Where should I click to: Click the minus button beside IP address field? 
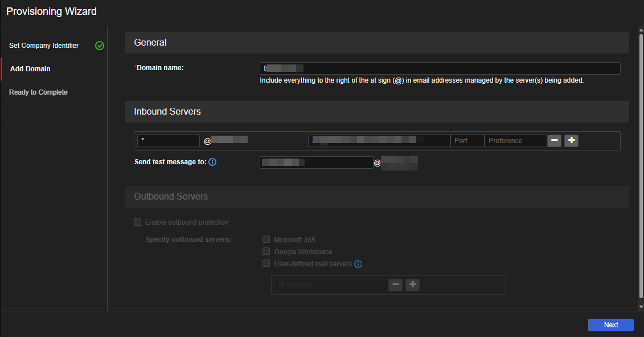tap(395, 285)
